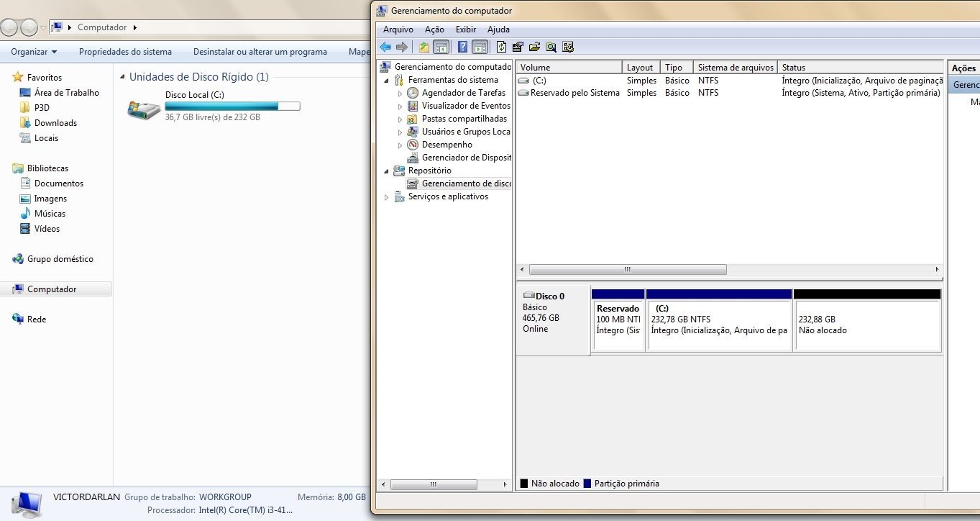
Task: Open the Ajuda menu
Action: click(x=498, y=30)
